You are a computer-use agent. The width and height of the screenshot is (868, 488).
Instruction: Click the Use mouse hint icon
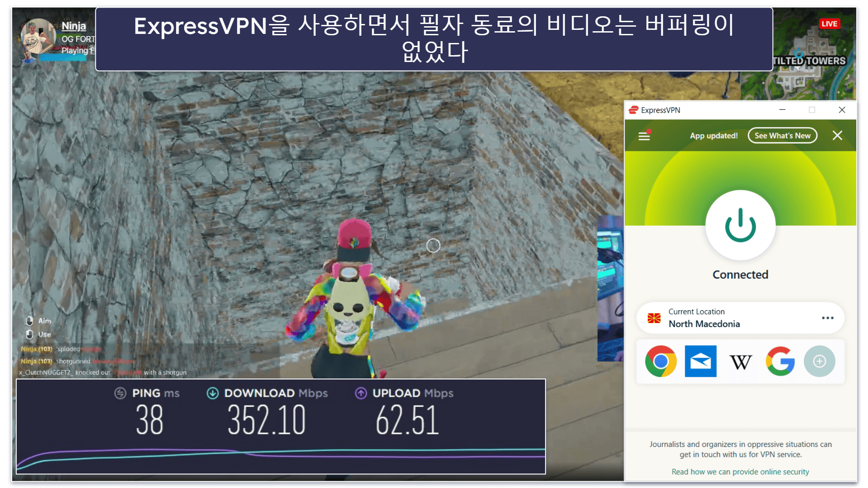pos(29,334)
